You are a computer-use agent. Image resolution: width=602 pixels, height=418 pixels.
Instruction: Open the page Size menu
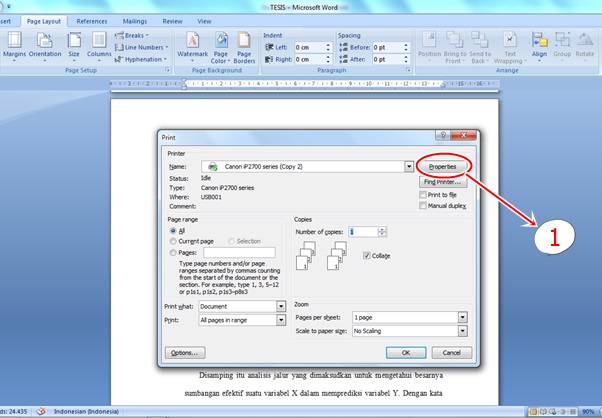tap(74, 47)
